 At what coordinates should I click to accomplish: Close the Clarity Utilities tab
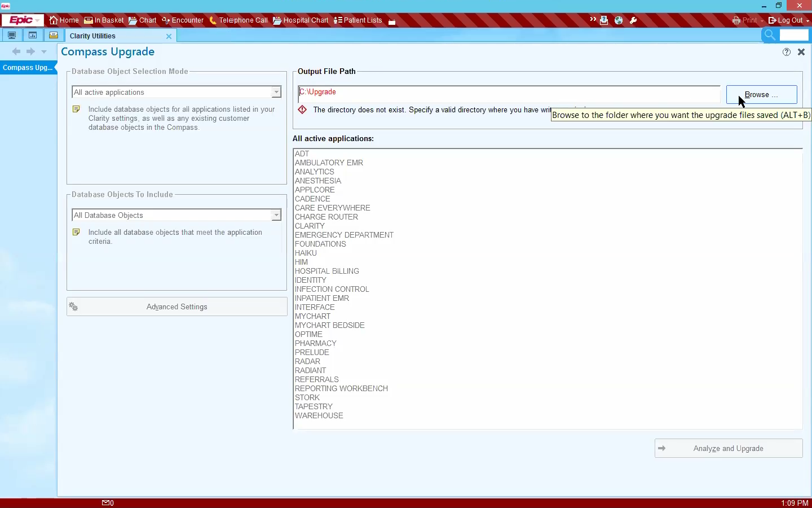click(x=169, y=36)
